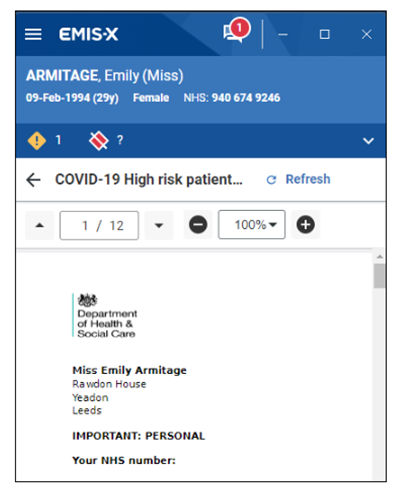Image resolution: width=404 pixels, height=491 pixels.
Task: Open the 100% zoom level dropdown
Action: pos(252,225)
